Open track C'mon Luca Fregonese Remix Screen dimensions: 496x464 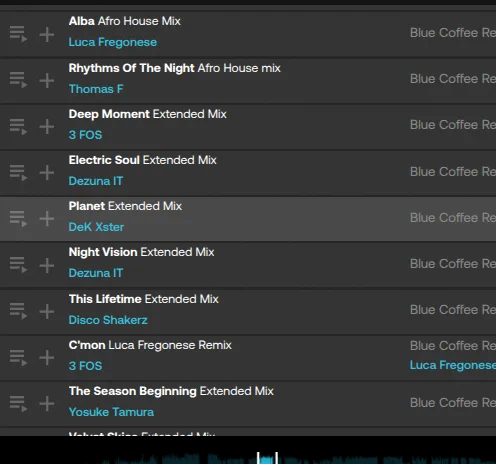pyautogui.click(x=150, y=345)
